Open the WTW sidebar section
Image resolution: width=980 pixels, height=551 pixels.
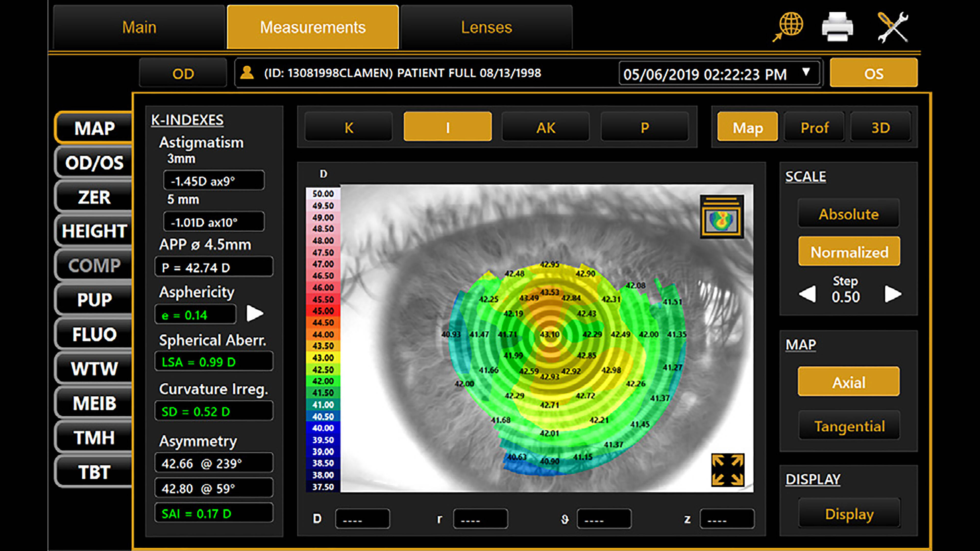tap(94, 369)
